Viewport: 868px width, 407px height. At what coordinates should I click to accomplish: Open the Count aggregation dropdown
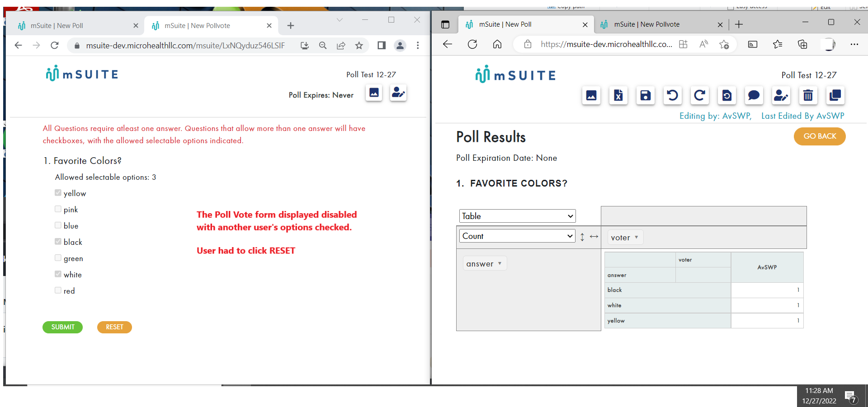click(517, 236)
